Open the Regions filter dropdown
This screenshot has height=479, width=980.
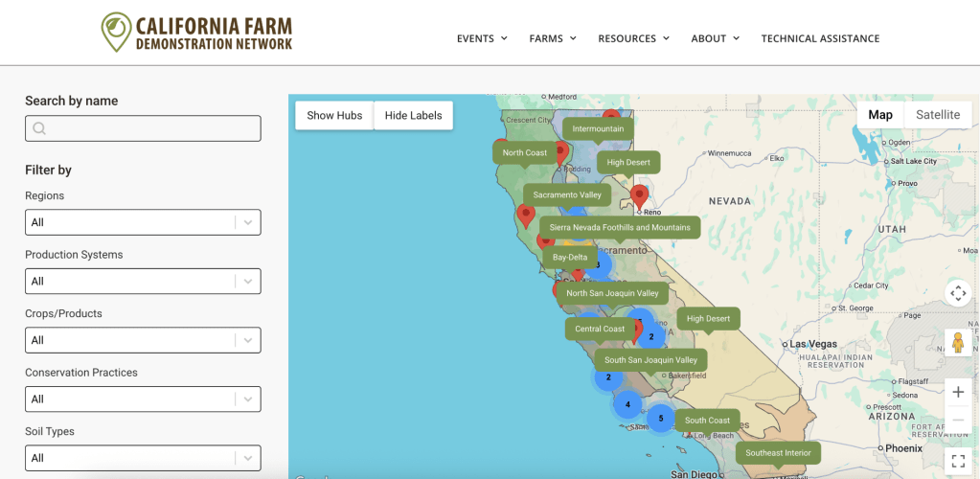(x=143, y=222)
